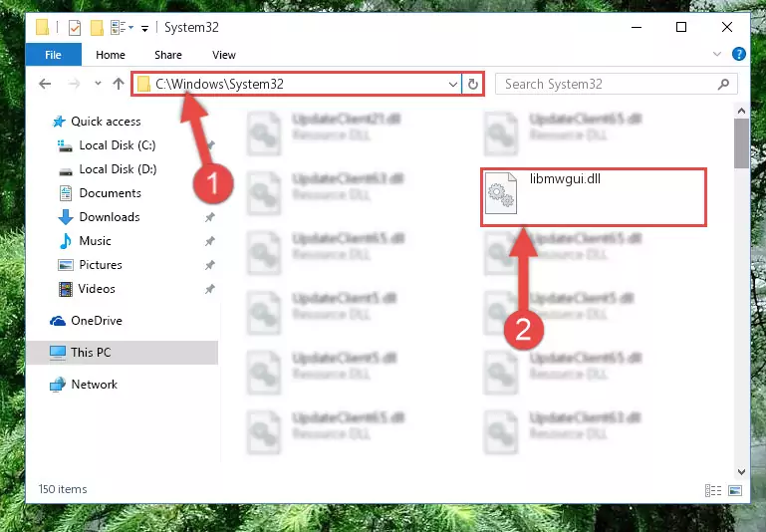Viewport: 766px width, 532px height.
Task: Click the OneDrive cloud icon
Action: pos(57,321)
